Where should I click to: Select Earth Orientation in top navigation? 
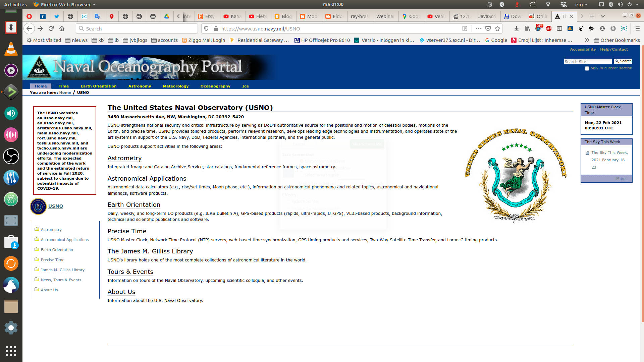point(99,86)
